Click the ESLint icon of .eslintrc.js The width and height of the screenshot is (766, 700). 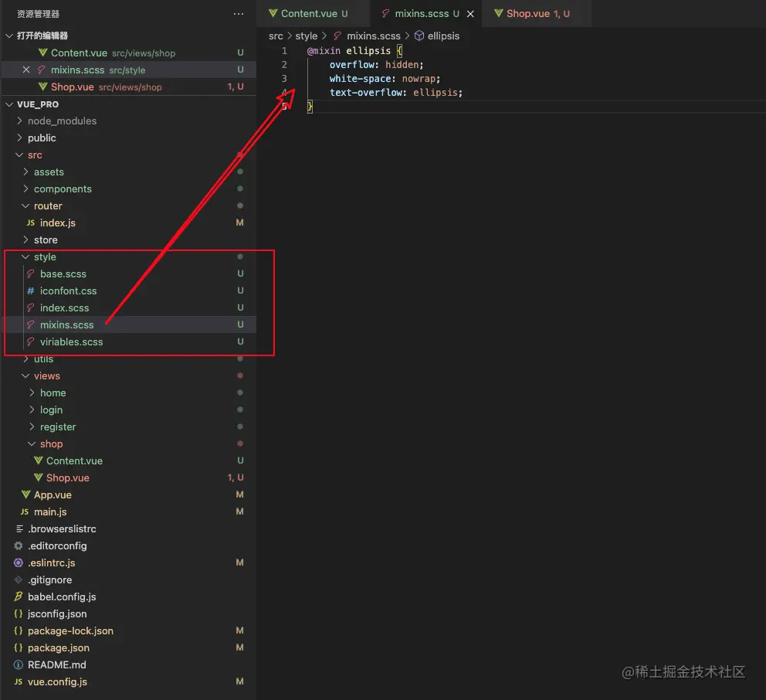[19, 562]
